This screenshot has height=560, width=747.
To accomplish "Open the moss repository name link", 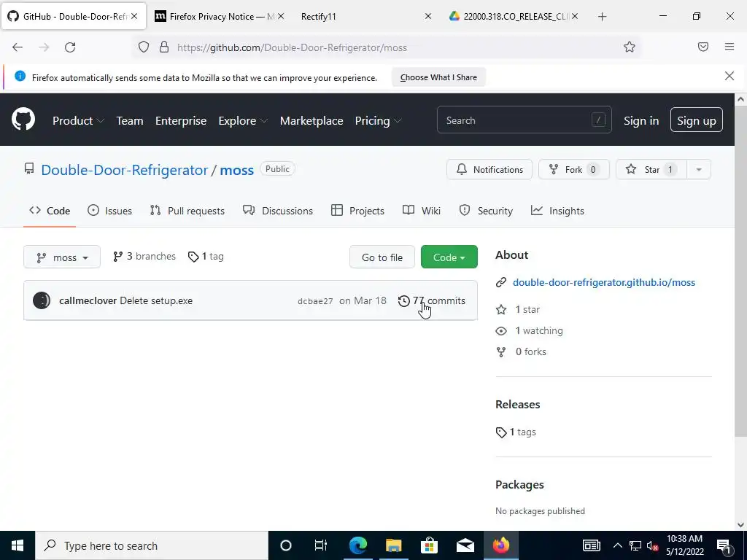I will [237, 170].
